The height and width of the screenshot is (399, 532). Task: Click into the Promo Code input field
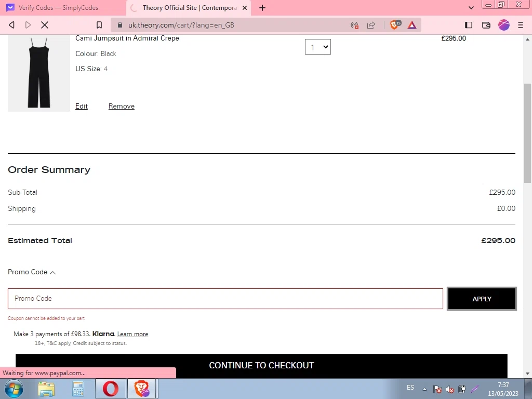click(225, 299)
